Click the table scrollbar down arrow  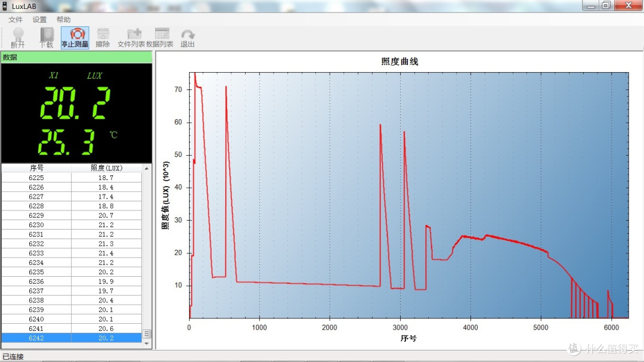point(147,344)
